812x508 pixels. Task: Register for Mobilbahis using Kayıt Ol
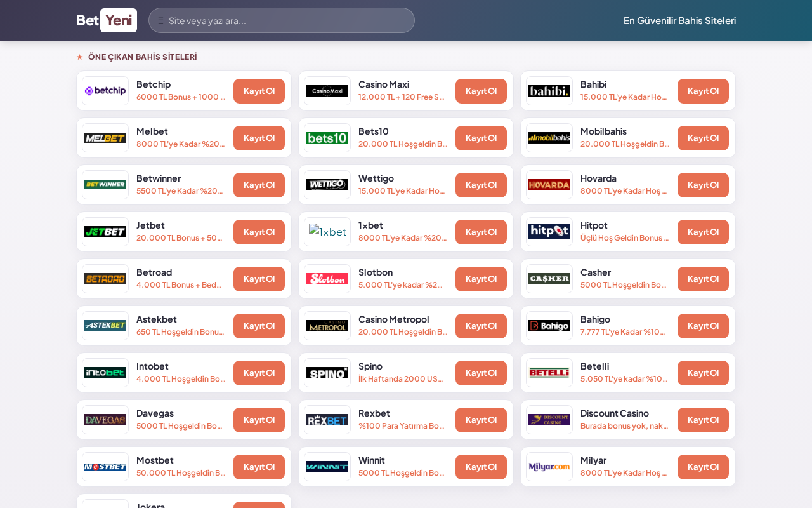click(703, 138)
